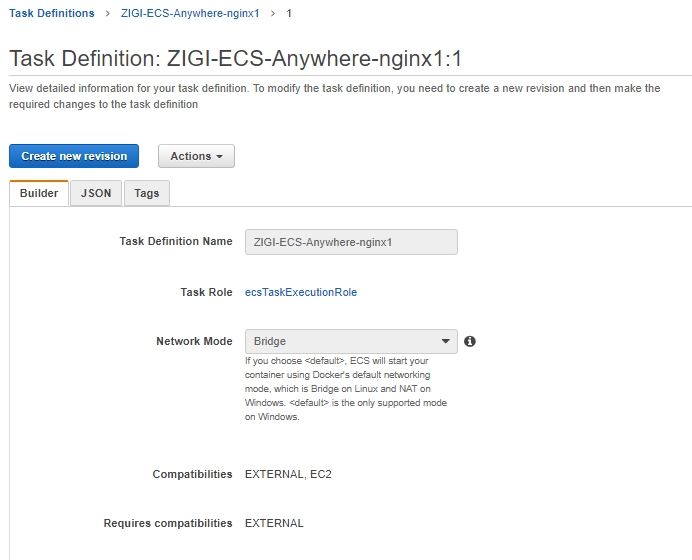Switch to the JSON tab
The image size is (692, 560).
[96, 193]
